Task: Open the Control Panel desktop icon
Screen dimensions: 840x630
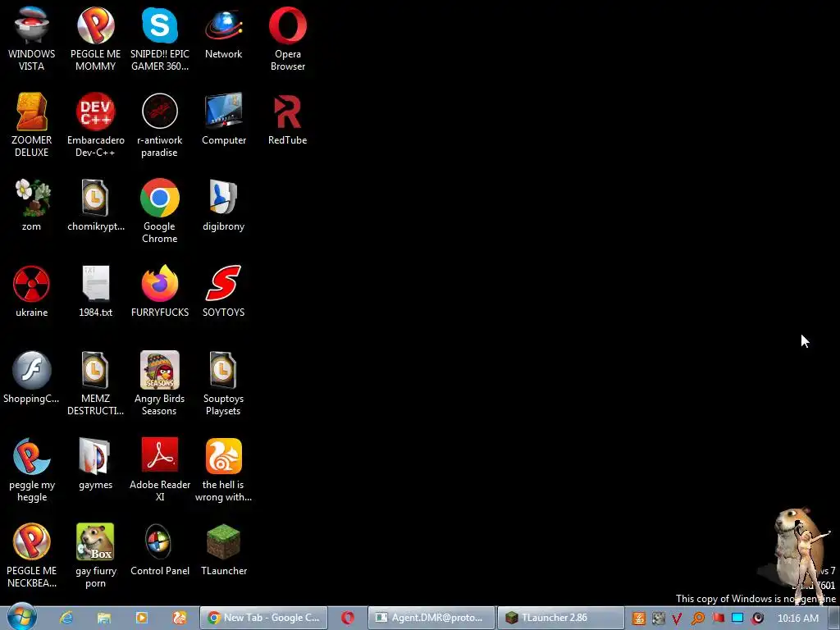Action: point(160,550)
